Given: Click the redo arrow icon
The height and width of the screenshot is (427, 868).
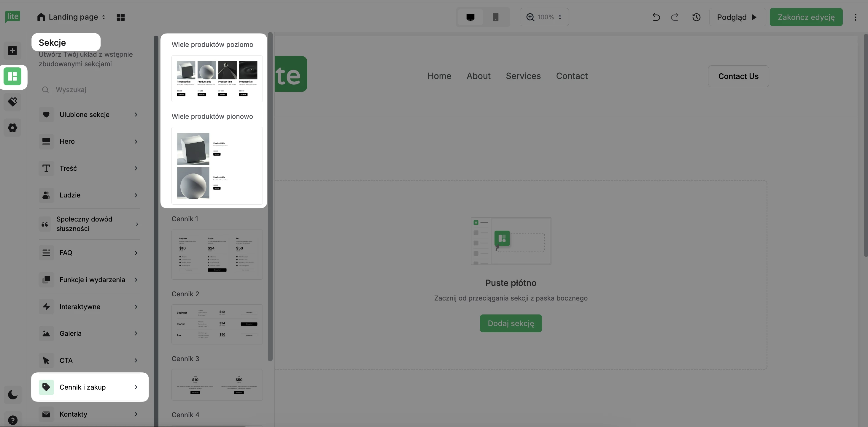Looking at the screenshot, I should pos(675,17).
